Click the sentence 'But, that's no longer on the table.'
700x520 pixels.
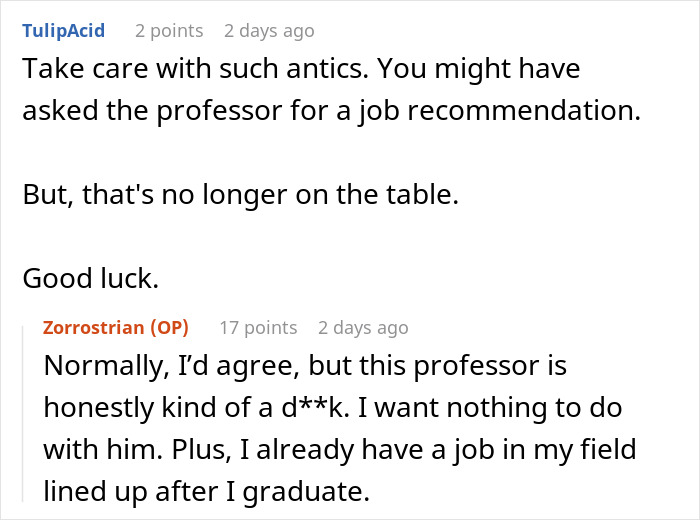(x=241, y=195)
